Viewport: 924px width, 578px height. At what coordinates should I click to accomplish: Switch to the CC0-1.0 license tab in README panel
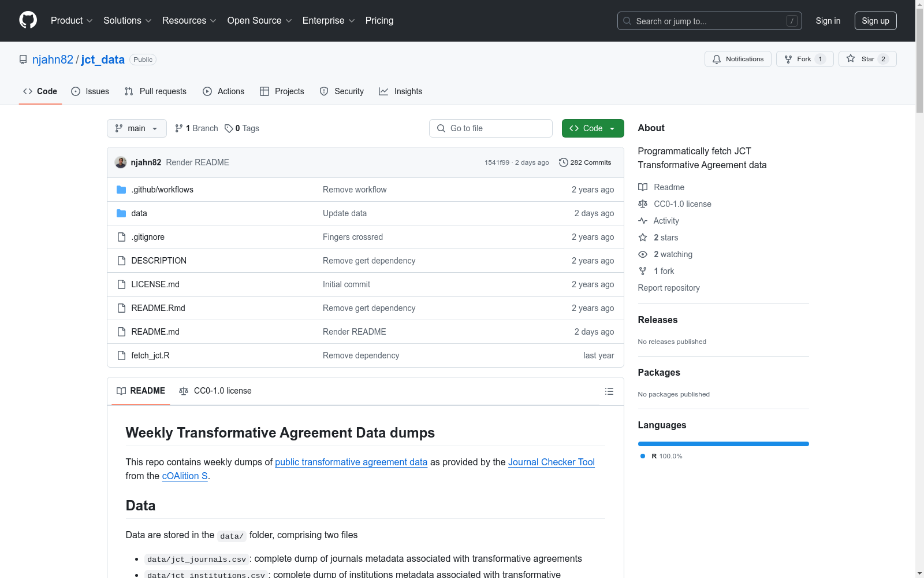click(x=215, y=391)
